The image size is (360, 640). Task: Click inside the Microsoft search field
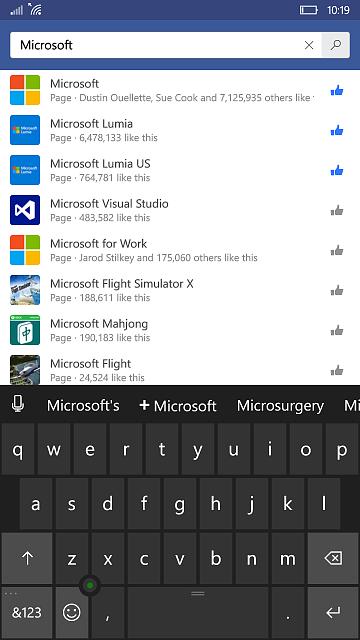pyautogui.click(x=155, y=45)
